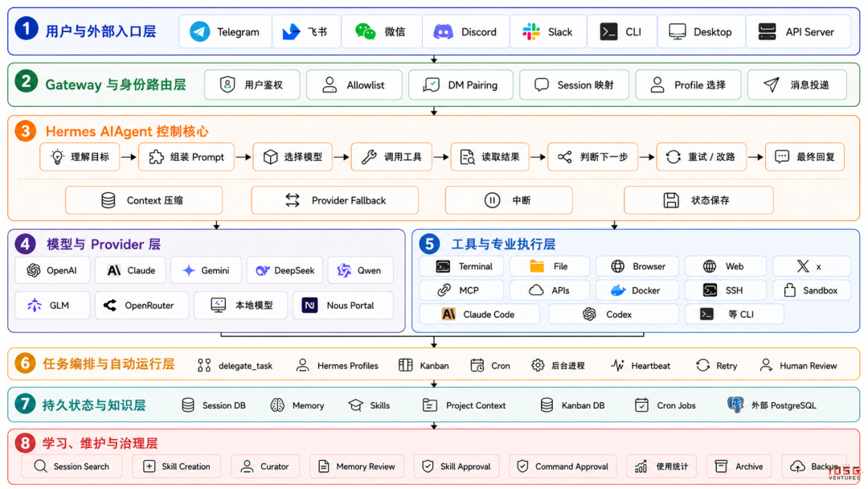The height and width of the screenshot is (489, 868).
Task: Click the Heartbeat pulse icon
Action: pyautogui.click(x=617, y=365)
